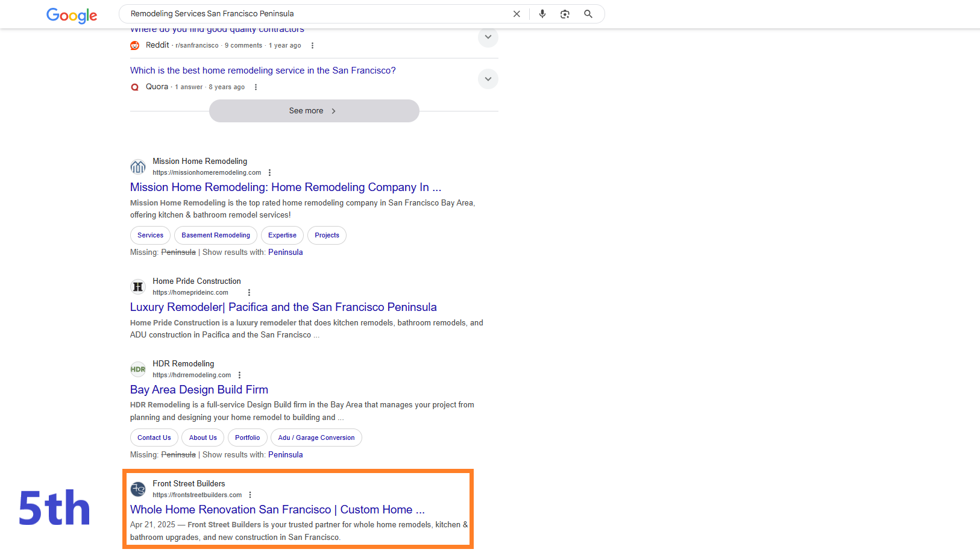The width and height of the screenshot is (980, 552).
Task: Open Quora best home remodeling question
Action: pos(263,71)
